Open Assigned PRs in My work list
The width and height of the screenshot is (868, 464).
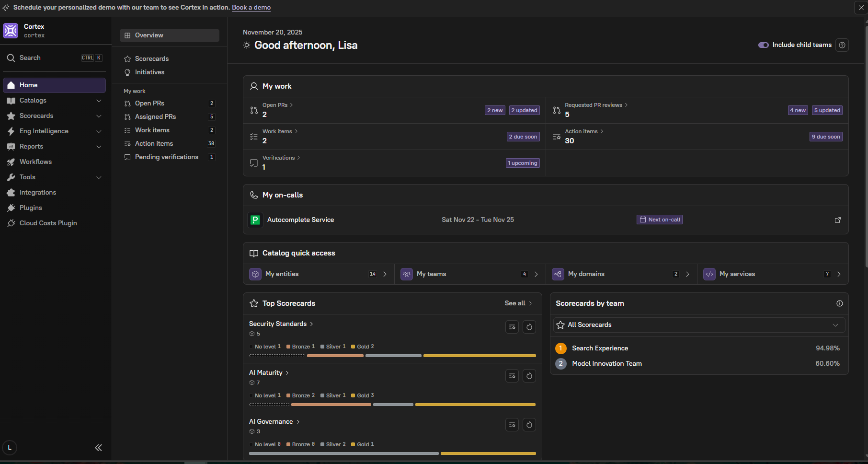click(170, 117)
